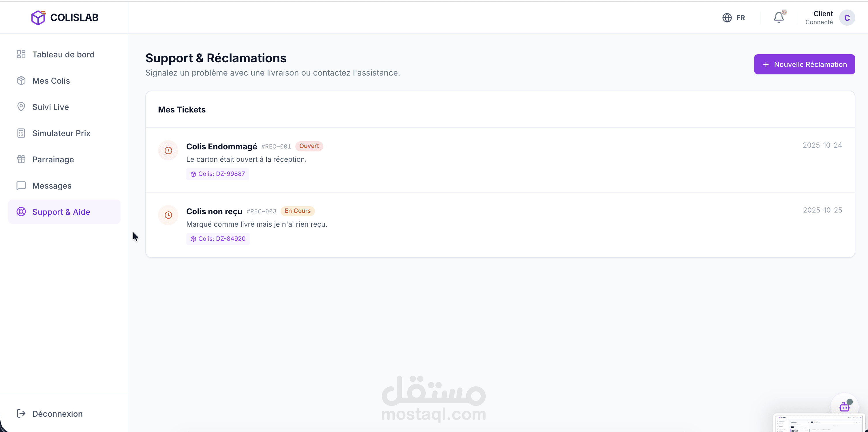Navigate to Suivi Live
This screenshot has width=868, height=432.
pos(50,107)
